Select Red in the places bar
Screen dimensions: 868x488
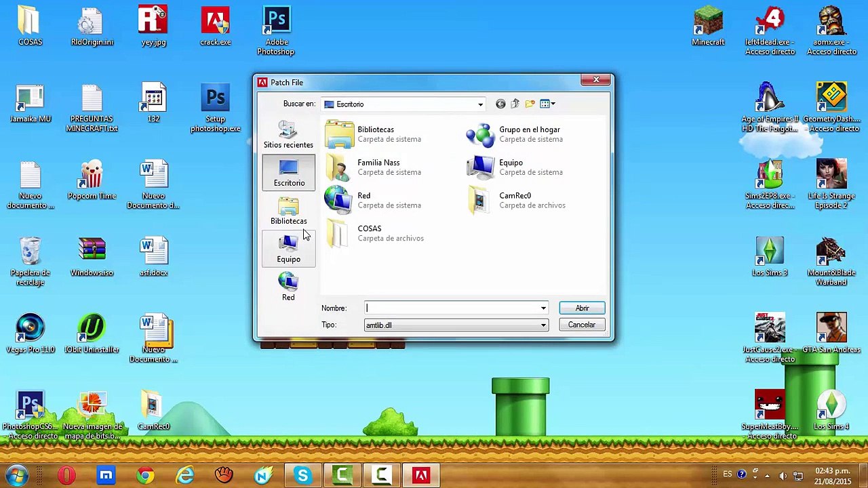pyautogui.click(x=288, y=287)
